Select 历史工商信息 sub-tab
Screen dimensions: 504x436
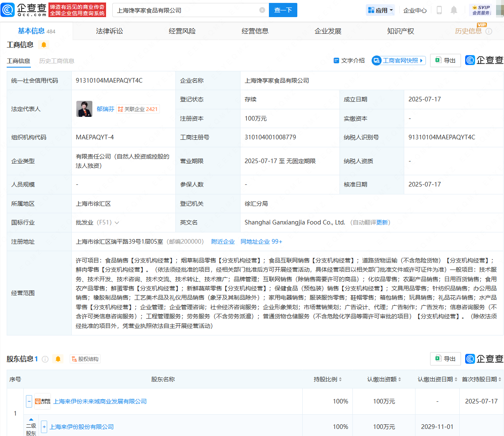coord(57,61)
